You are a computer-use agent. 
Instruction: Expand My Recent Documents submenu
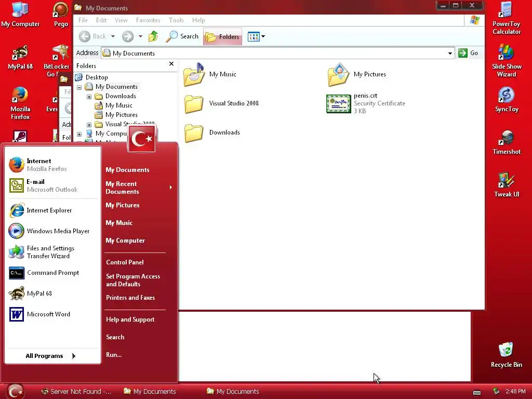pos(139,188)
